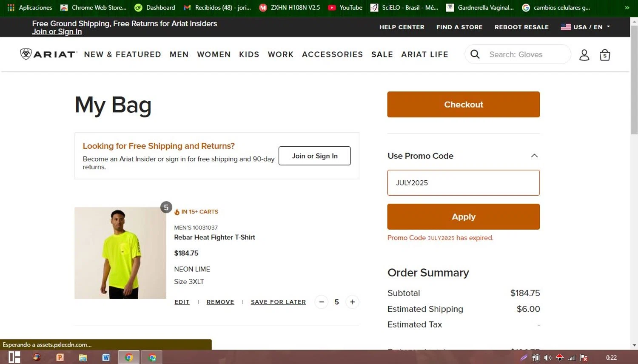Image resolution: width=638 pixels, height=364 pixels.
Task: Click the NEON LIME color text
Action: click(192, 269)
